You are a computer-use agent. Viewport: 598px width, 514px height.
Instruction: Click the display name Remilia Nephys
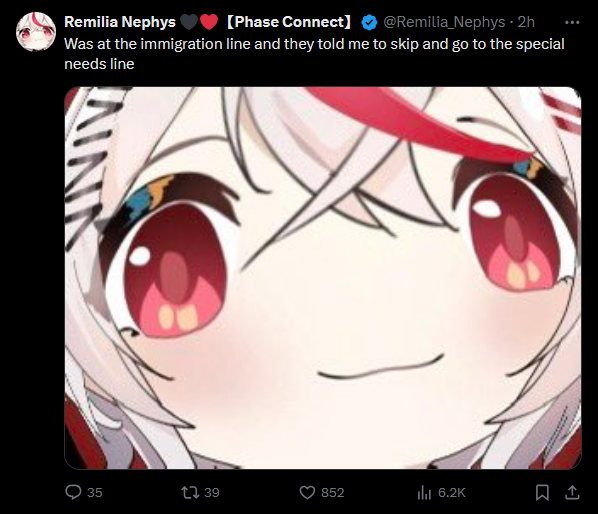(120, 22)
